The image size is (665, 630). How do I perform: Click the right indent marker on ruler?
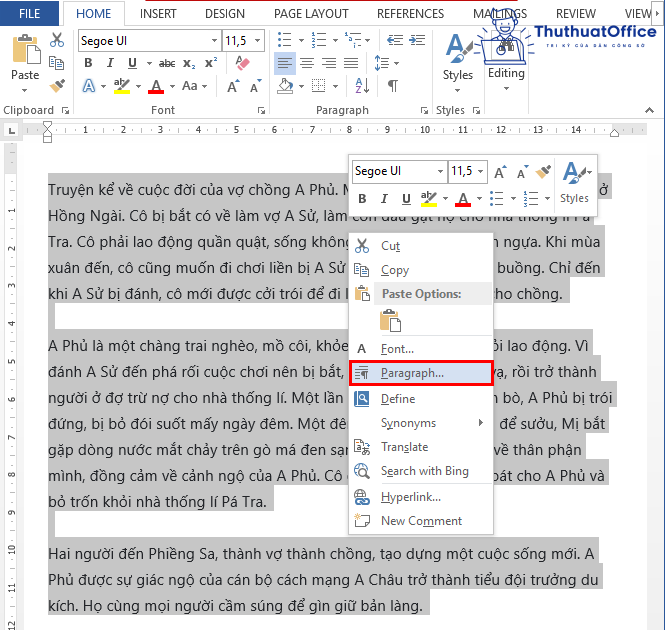(x=614, y=133)
